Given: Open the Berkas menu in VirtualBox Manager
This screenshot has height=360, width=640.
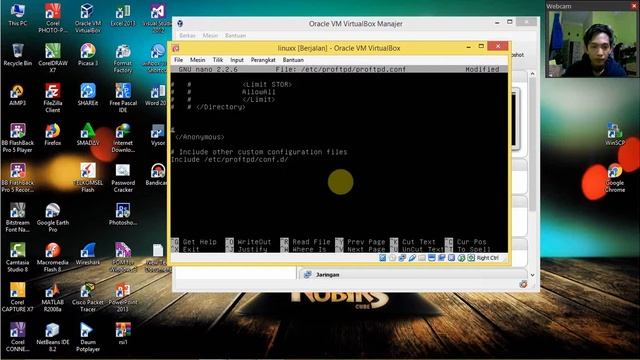Looking at the screenshot, I should 187,36.
